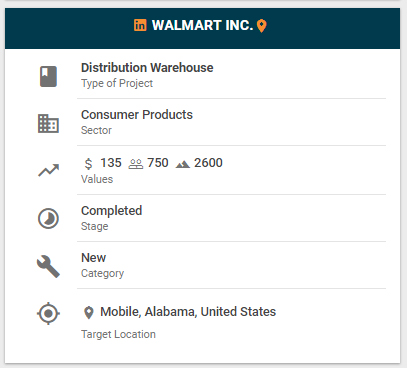
Task: Select the book icon for project type
Action: [x=48, y=76]
